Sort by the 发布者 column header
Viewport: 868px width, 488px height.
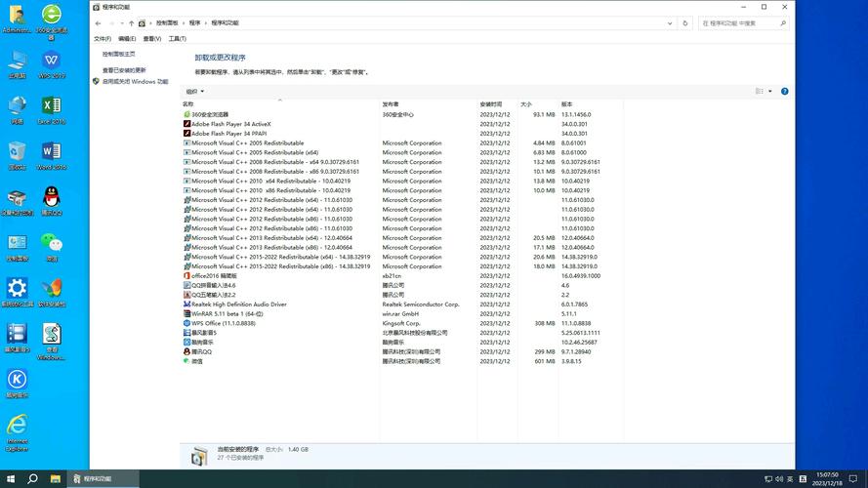[391, 104]
